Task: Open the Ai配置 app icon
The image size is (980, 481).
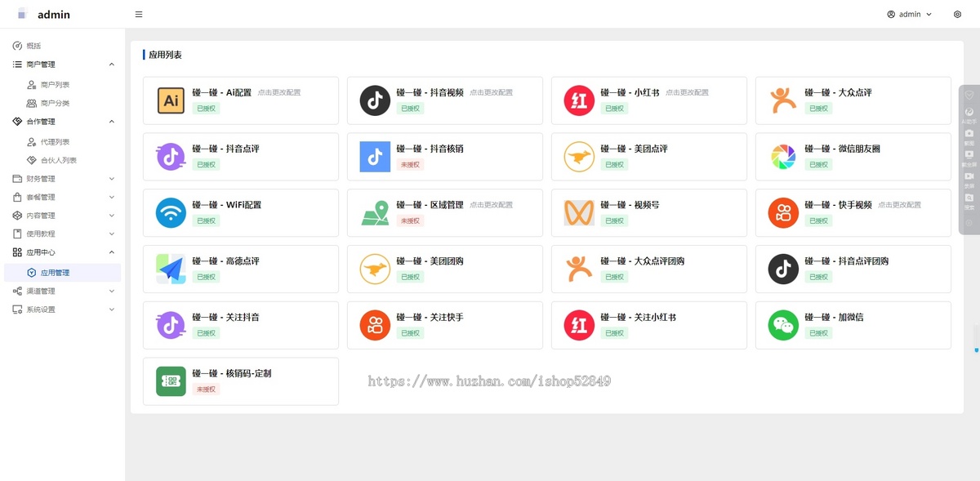Action: [171, 100]
